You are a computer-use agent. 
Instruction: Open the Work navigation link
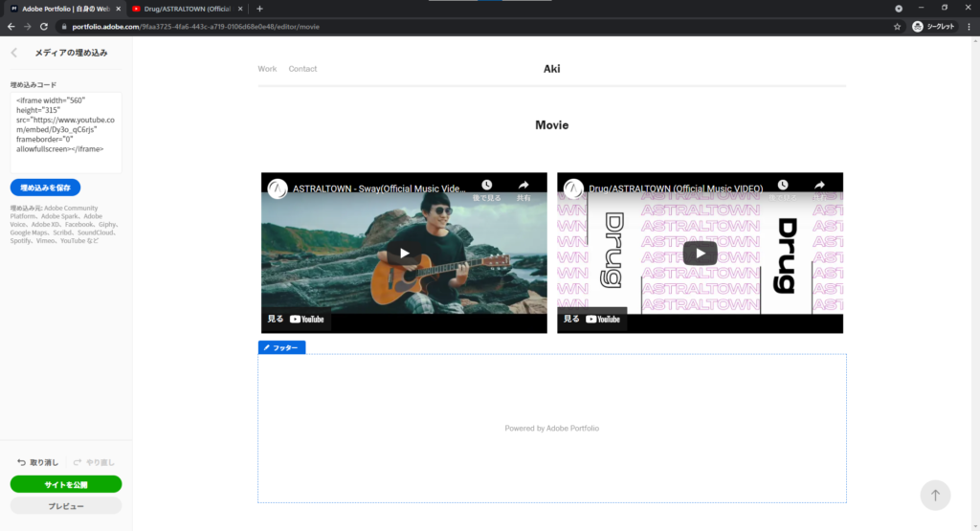(x=267, y=69)
